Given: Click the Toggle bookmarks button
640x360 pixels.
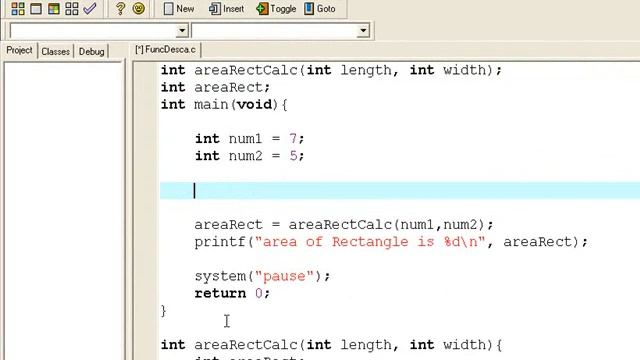Looking at the screenshot, I should (276, 9).
